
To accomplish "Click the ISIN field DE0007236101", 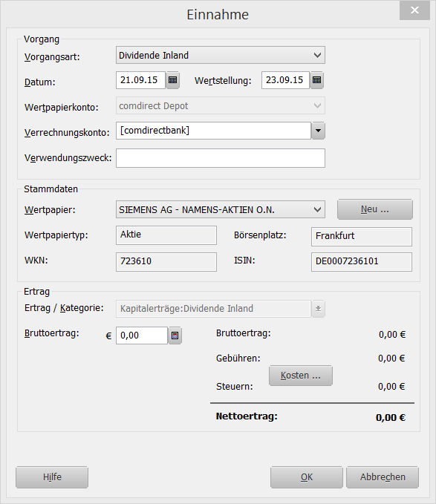I will [362, 261].
